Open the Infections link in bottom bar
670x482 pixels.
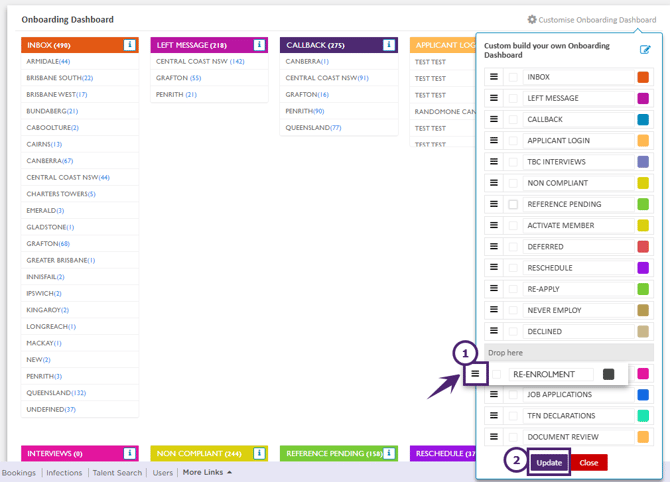tap(64, 473)
